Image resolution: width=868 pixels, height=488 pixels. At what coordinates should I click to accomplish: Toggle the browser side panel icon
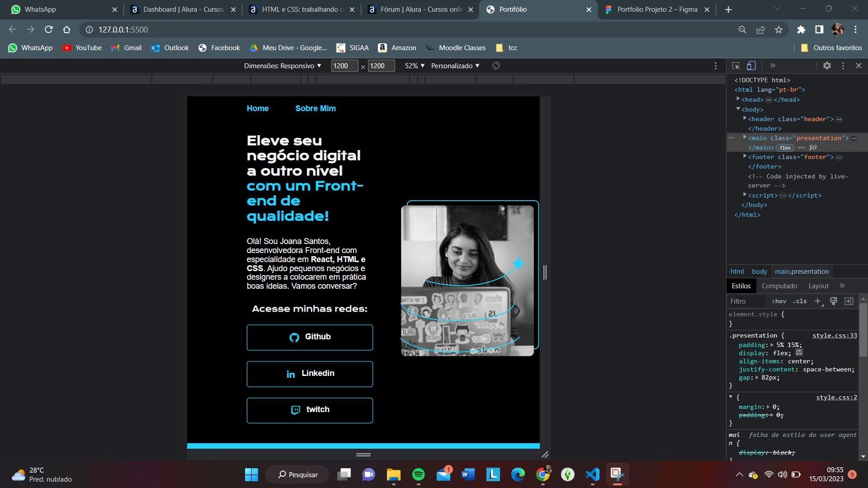coord(819,30)
